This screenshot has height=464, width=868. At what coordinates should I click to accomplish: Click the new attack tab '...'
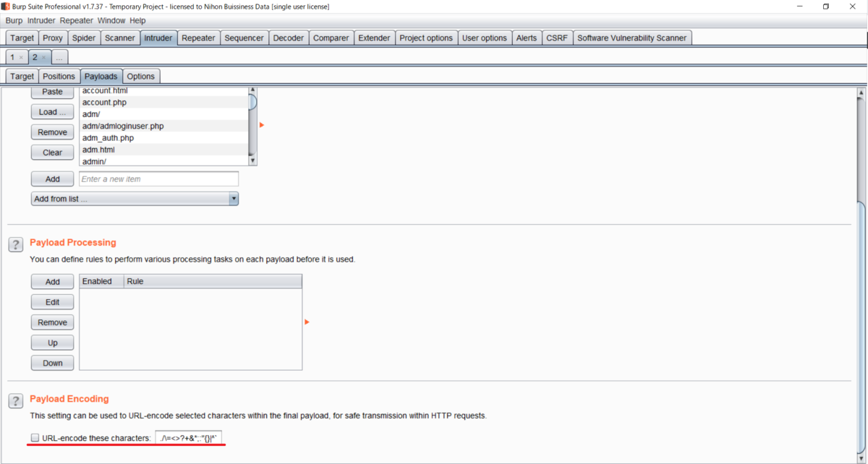(x=59, y=57)
